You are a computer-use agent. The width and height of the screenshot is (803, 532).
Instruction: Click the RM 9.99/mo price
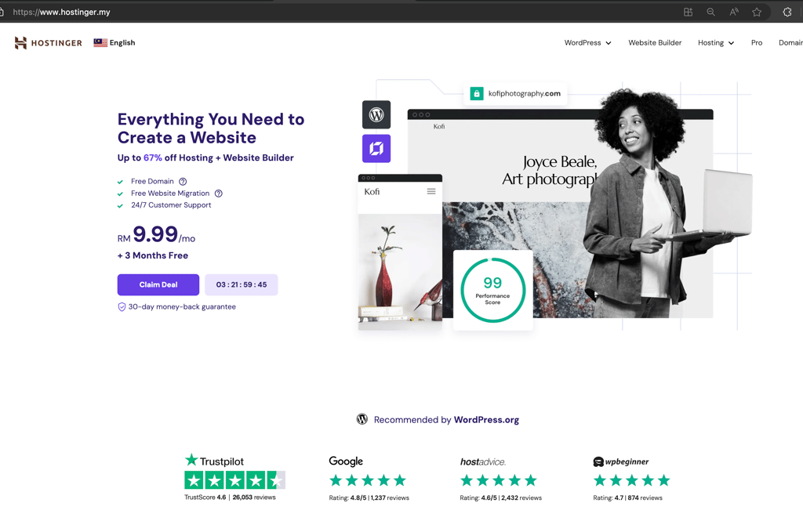coord(156,235)
